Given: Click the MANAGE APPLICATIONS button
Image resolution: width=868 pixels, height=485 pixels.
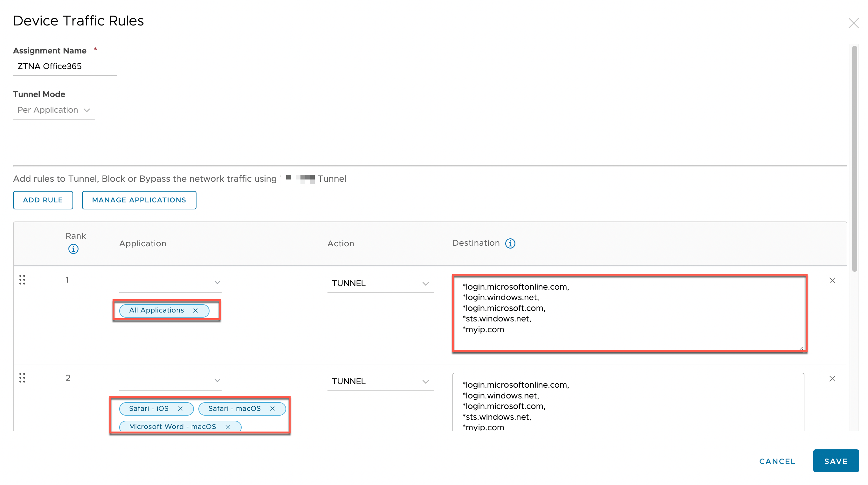Looking at the screenshot, I should click(139, 200).
